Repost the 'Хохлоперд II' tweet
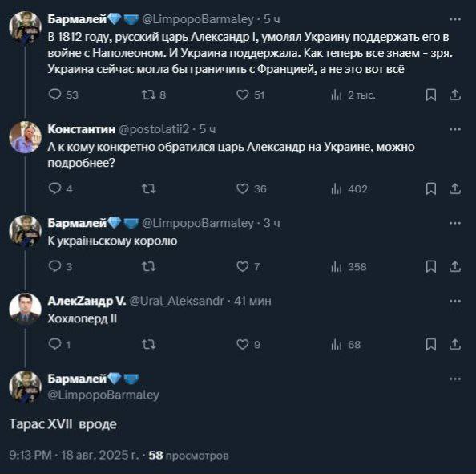476x474 pixels. coord(149,345)
